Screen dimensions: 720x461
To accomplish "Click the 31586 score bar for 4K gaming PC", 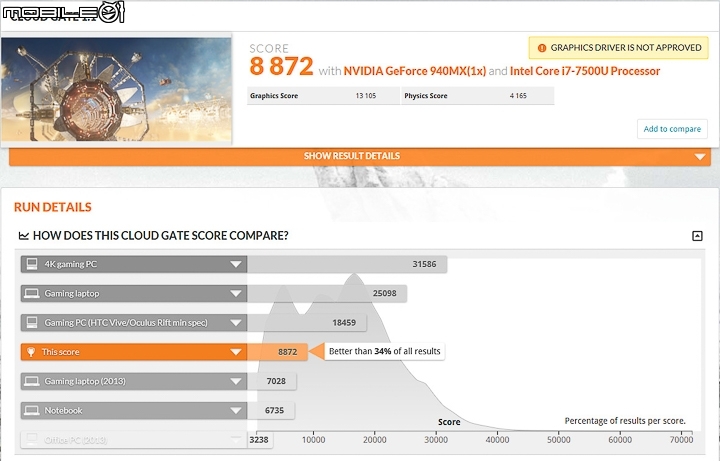I will pos(347,264).
